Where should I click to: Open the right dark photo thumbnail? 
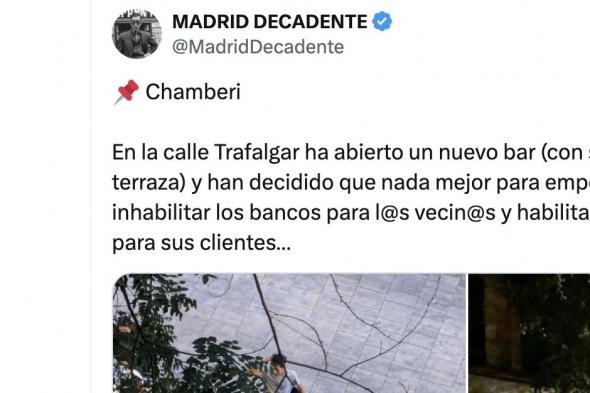(529, 334)
